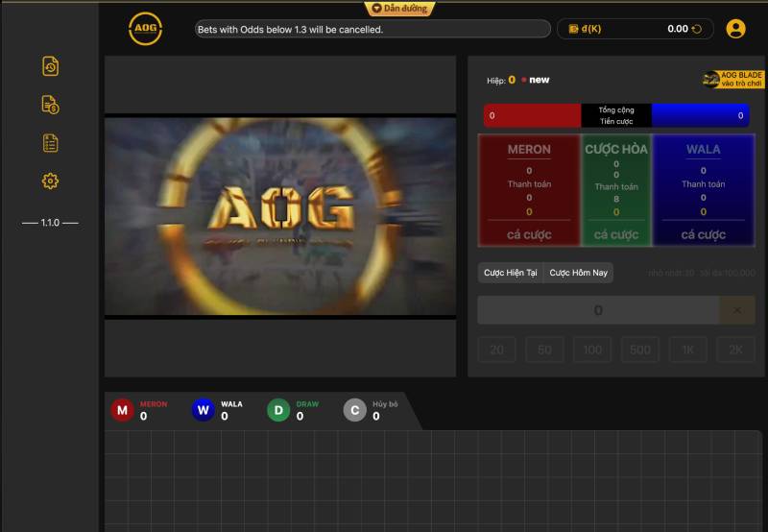768x532 pixels.
Task: Open AOG BLADE vào trò chơi link
Action: [733, 79]
